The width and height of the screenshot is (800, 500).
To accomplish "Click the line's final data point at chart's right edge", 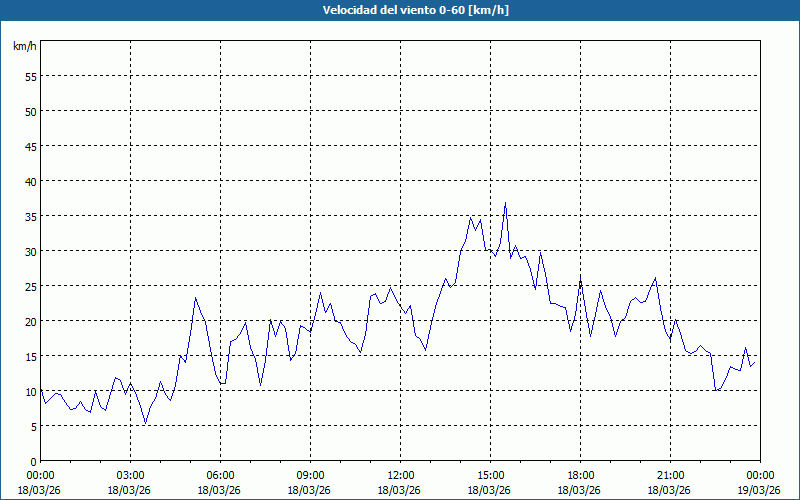I will coord(755,362).
